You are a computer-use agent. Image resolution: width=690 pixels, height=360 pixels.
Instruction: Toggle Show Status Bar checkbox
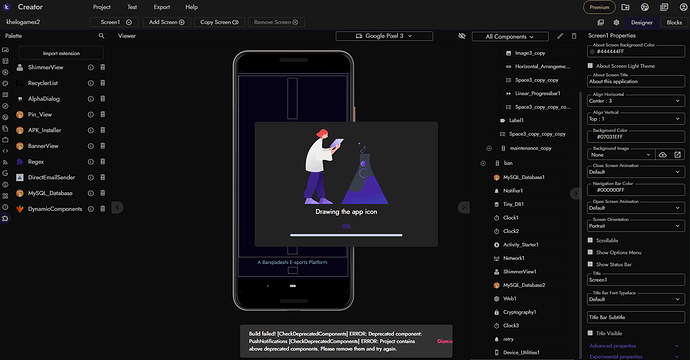(x=591, y=264)
